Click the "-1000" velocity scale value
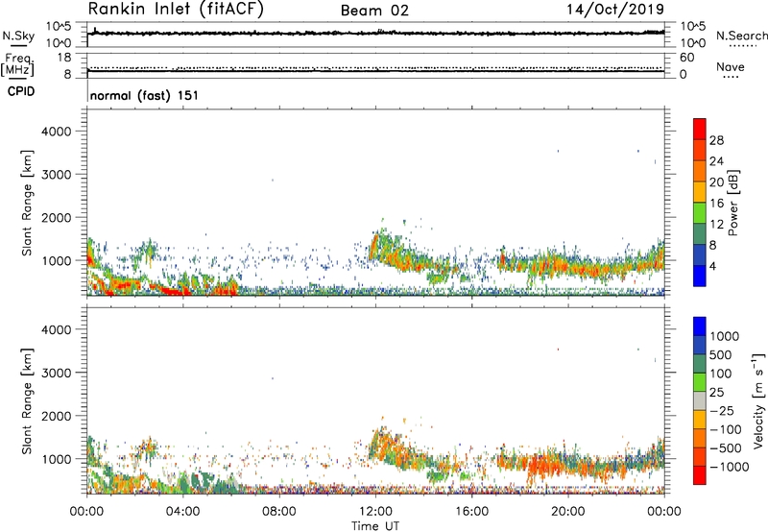This screenshot has width=768, height=532. 730,467
